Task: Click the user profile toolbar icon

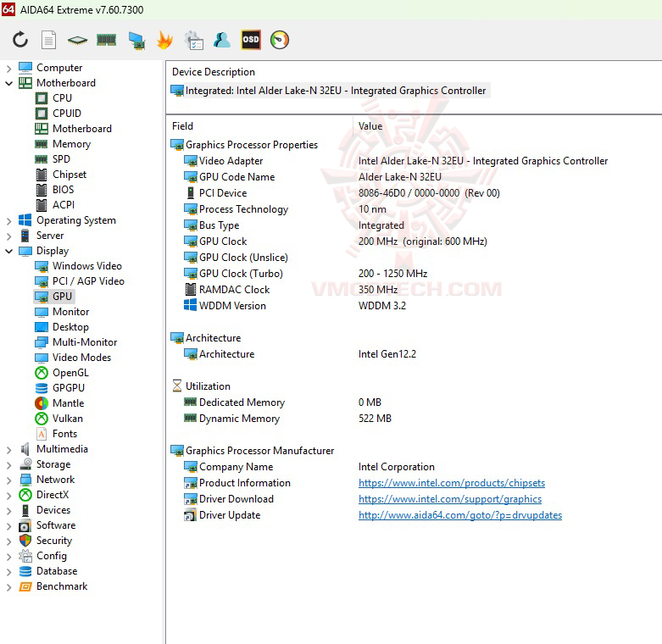Action: point(222,40)
